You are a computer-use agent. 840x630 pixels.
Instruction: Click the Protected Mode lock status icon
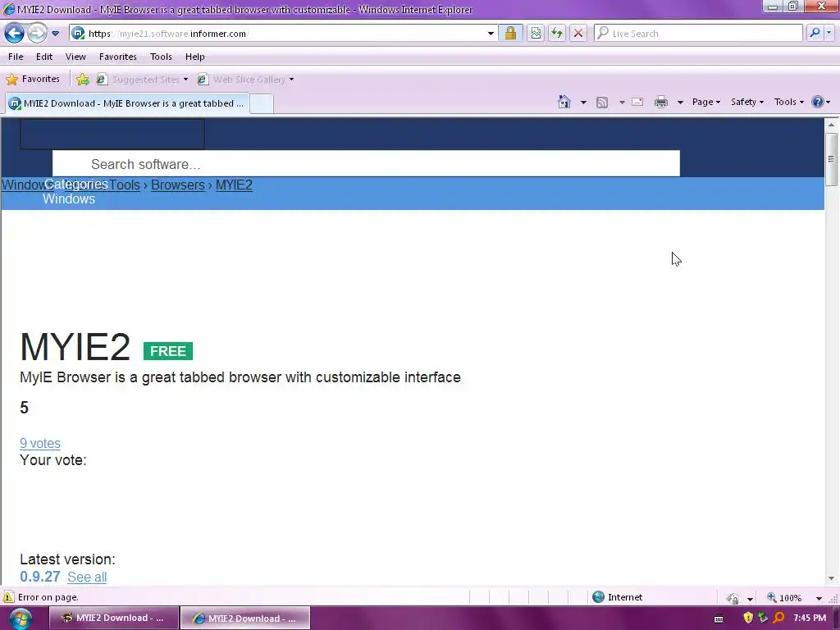pos(733,598)
